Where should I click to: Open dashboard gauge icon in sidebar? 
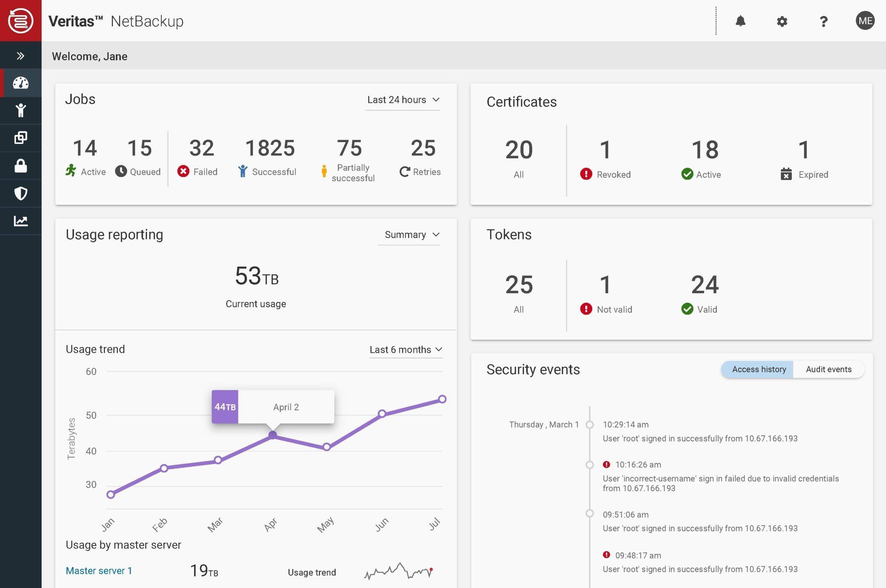pyautogui.click(x=21, y=83)
